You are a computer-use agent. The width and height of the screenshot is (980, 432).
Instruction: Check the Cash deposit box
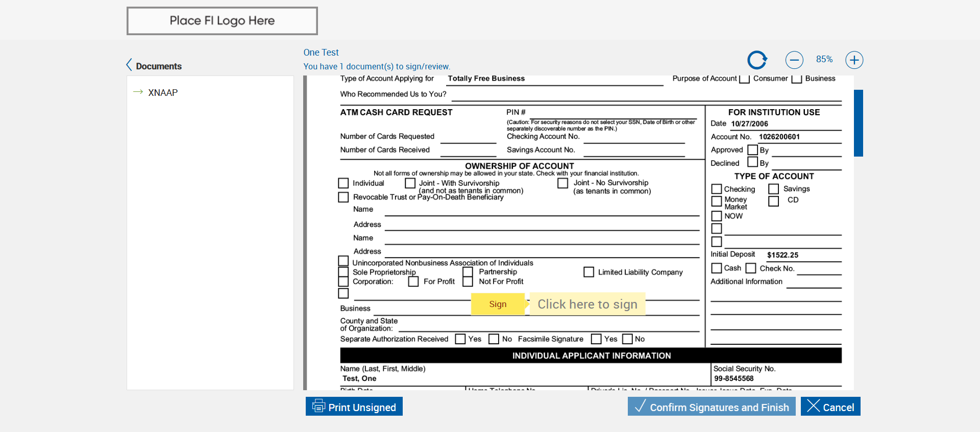(x=717, y=268)
